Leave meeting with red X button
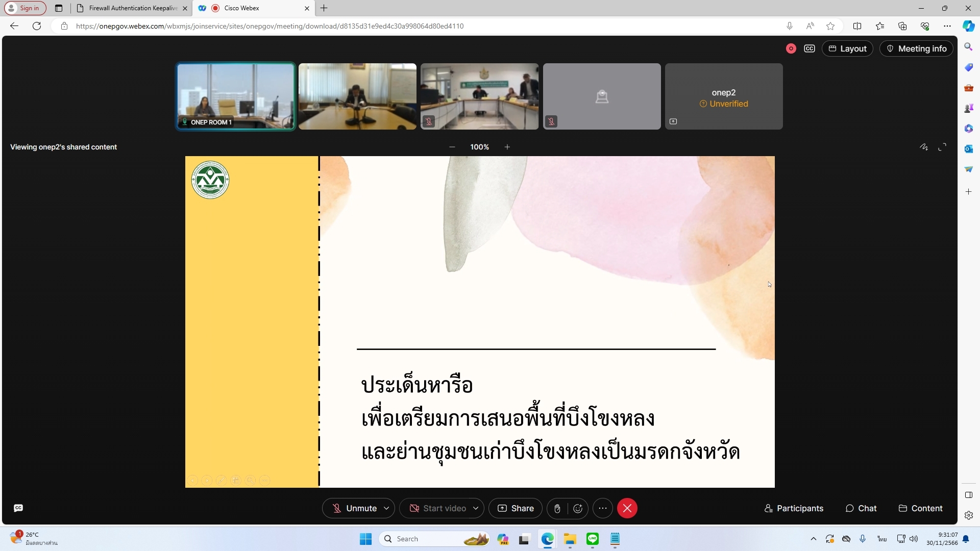Viewport: 980px width, 551px height. (627, 508)
